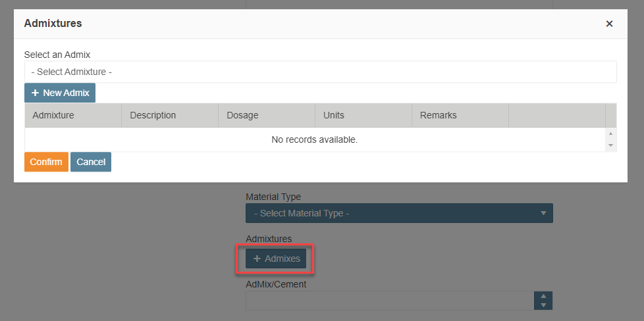
Task: Click the Material Type dropdown arrow icon
Action: pyautogui.click(x=543, y=214)
